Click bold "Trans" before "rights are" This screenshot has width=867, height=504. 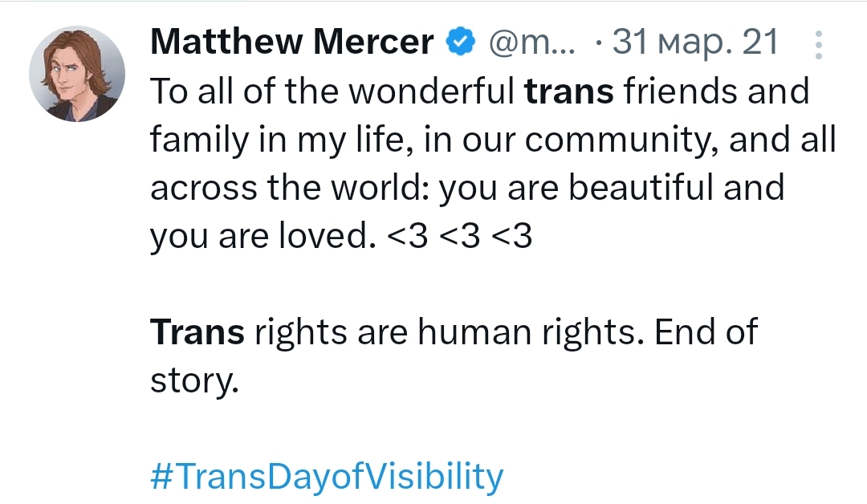(x=197, y=331)
